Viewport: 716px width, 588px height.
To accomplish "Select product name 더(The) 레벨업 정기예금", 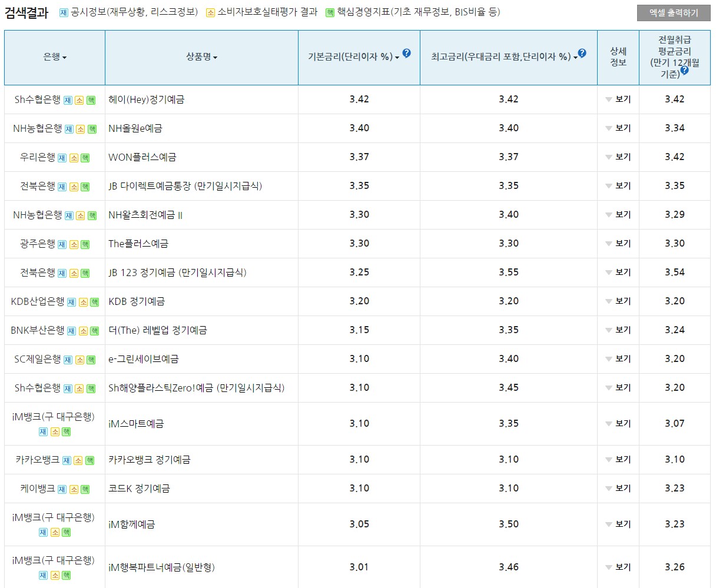I will pos(158,330).
